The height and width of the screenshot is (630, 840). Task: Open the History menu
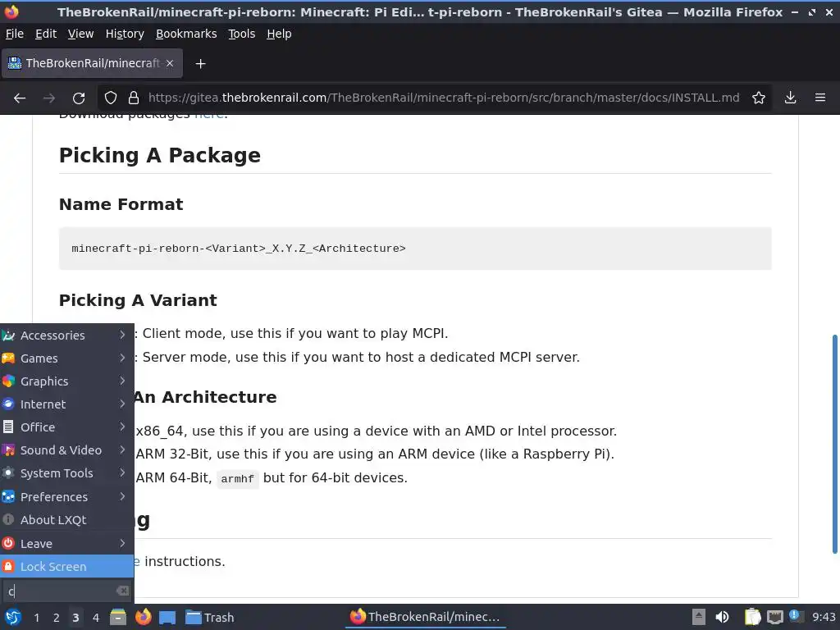125,34
